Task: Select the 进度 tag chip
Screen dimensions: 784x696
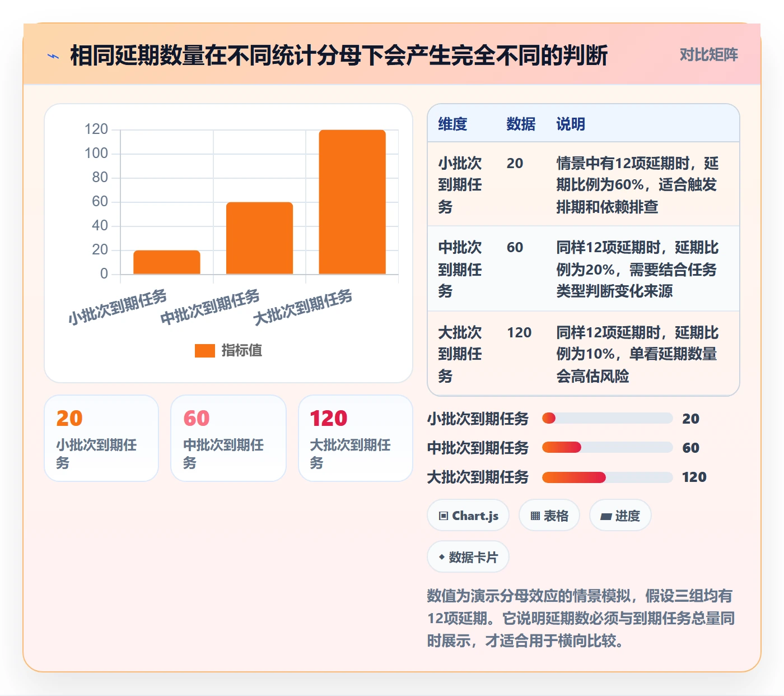Action: (620, 516)
